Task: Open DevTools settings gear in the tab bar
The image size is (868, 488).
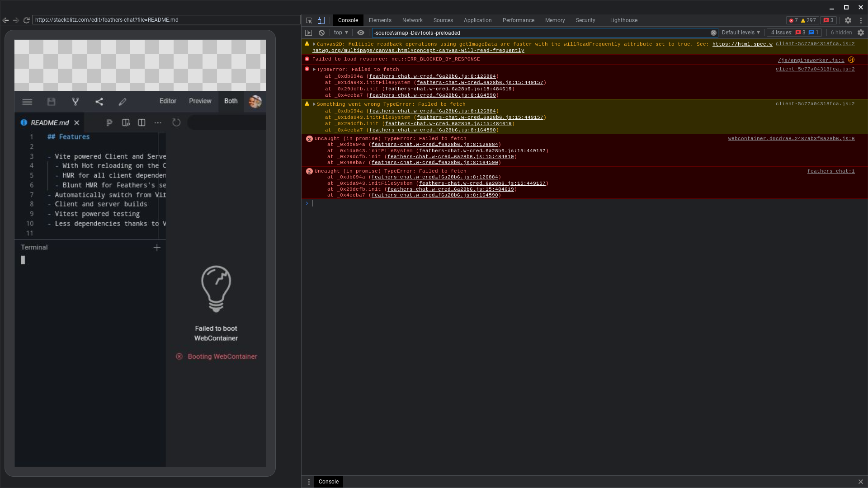Action: 848,20
